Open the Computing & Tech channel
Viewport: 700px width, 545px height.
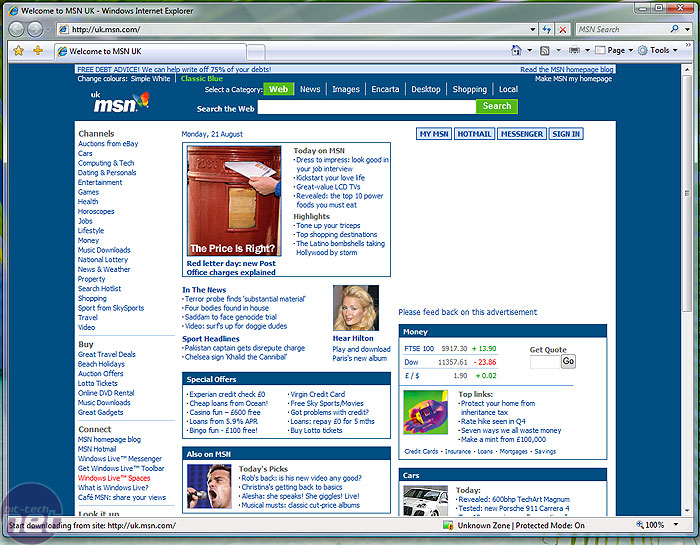click(106, 163)
